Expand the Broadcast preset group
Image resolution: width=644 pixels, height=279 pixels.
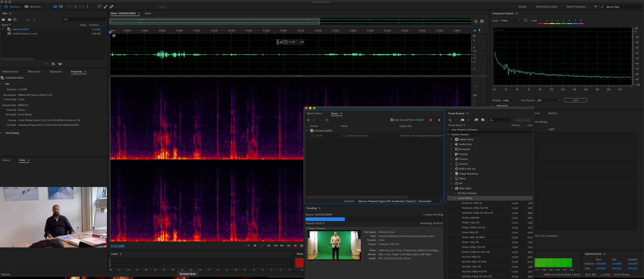point(451,149)
